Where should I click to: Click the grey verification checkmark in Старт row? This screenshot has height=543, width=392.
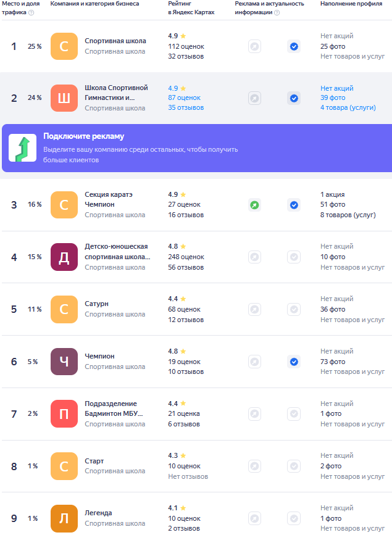(x=294, y=466)
